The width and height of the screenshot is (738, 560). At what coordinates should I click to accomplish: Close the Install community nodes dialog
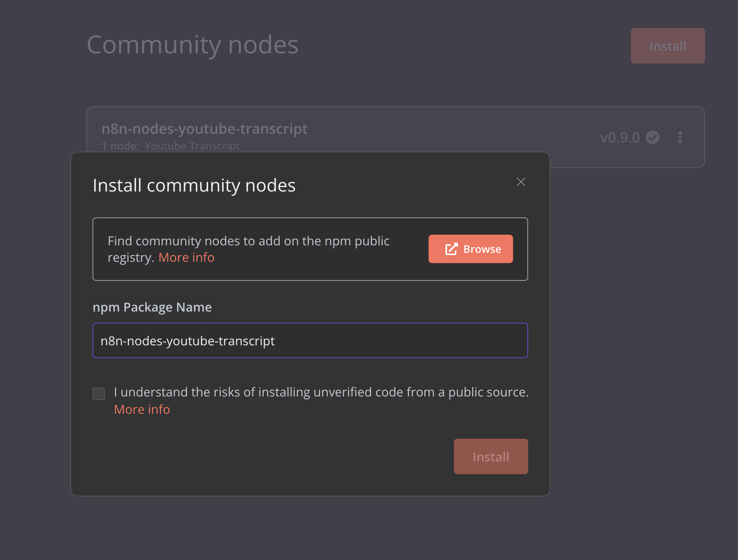pyautogui.click(x=521, y=182)
